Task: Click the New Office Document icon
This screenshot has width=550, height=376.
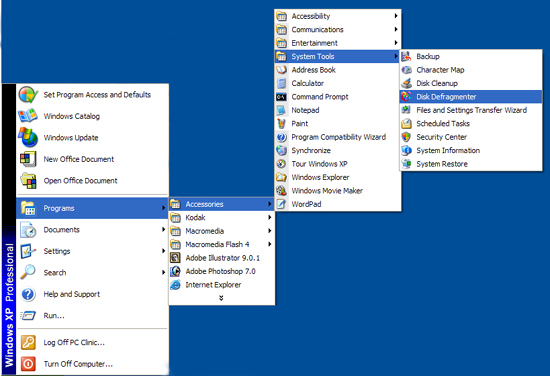Action: [x=28, y=159]
